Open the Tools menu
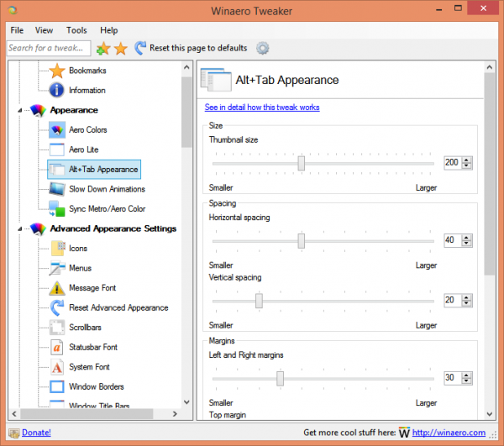 pos(76,30)
